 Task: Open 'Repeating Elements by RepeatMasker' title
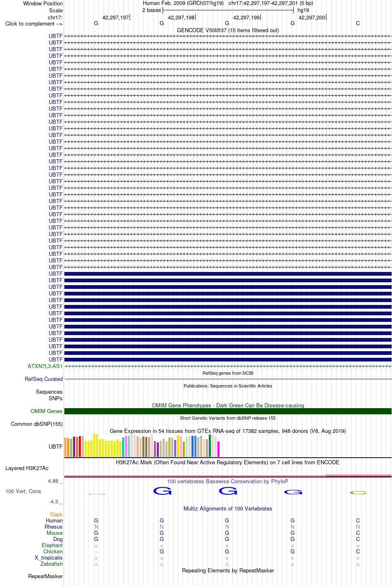coord(228,570)
